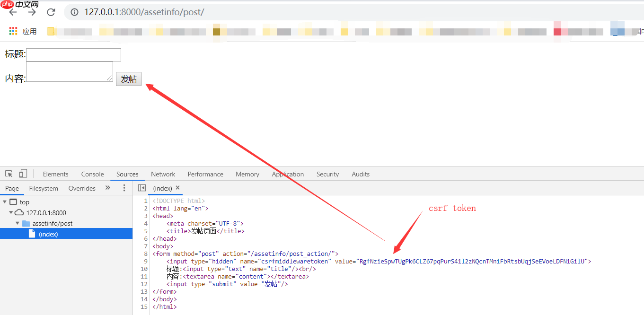Click the 内容 content textarea
The width and height of the screenshot is (644, 315).
coord(70,71)
